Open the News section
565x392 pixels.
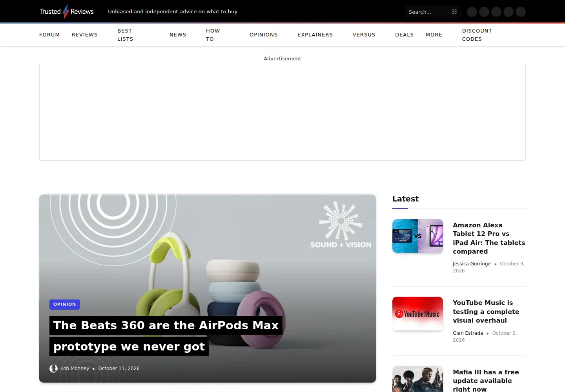[178, 35]
